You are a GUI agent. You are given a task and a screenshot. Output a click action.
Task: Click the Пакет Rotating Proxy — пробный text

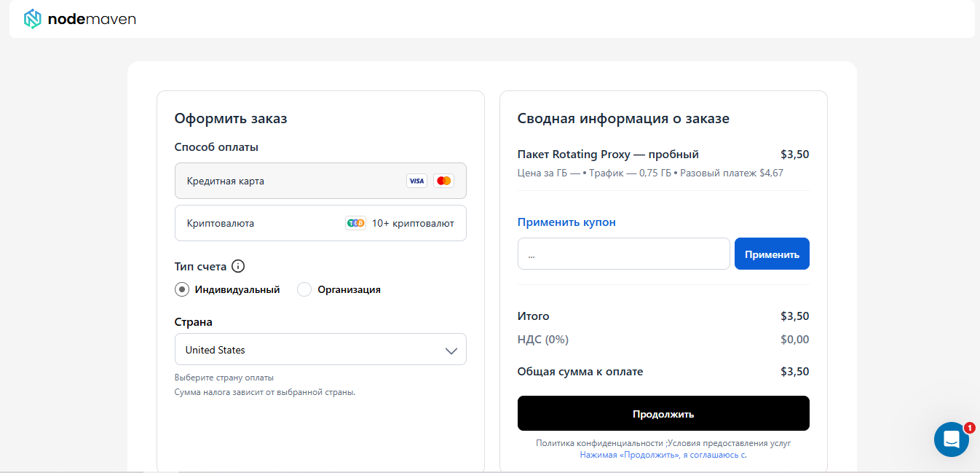[608, 155]
